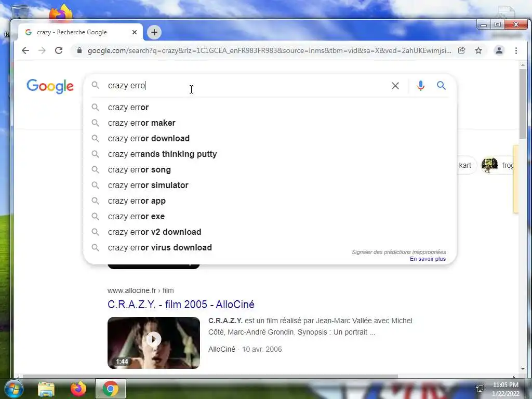Click the browser back arrow
This screenshot has height=399, width=532.
click(25, 50)
